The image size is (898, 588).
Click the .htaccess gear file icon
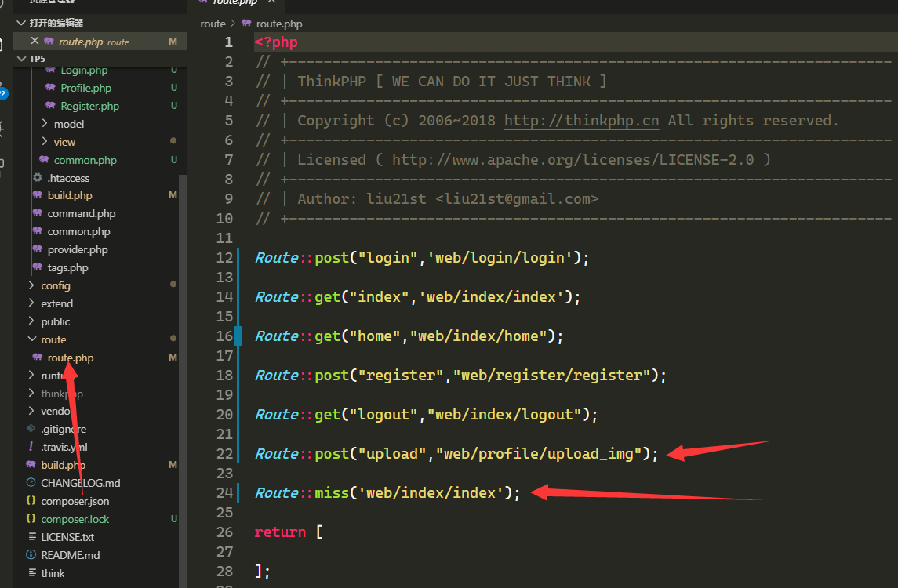(x=37, y=178)
